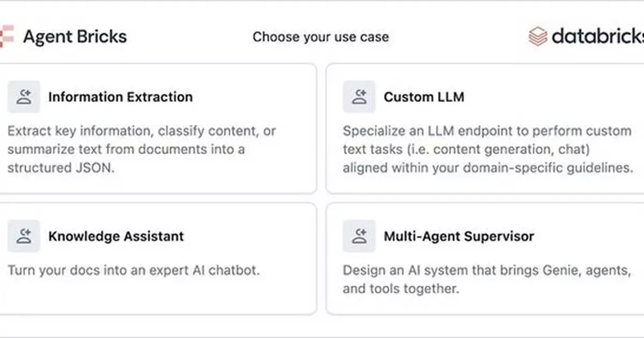This screenshot has height=338, width=644.
Task: Click the Knowledge Assistant title text
Action: (116, 236)
